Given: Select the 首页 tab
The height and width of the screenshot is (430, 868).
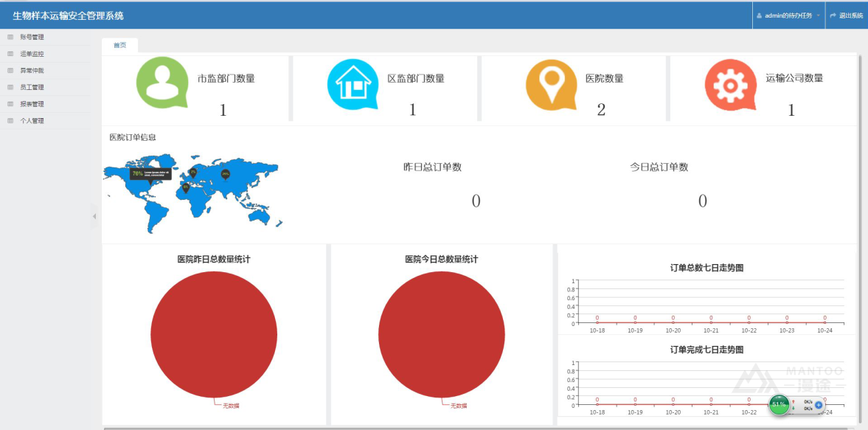Looking at the screenshot, I should pyautogui.click(x=119, y=45).
